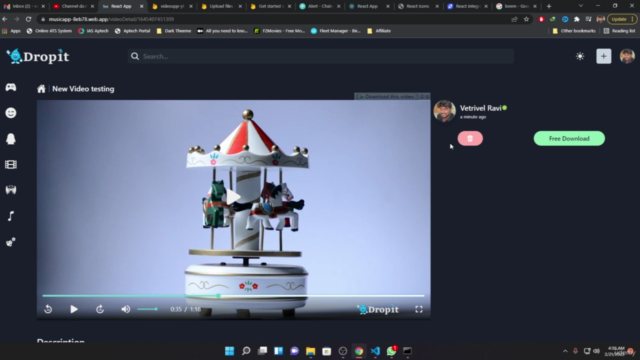640x360 pixels.
Task: Click the plus button to upload a video
Action: [x=604, y=56]
